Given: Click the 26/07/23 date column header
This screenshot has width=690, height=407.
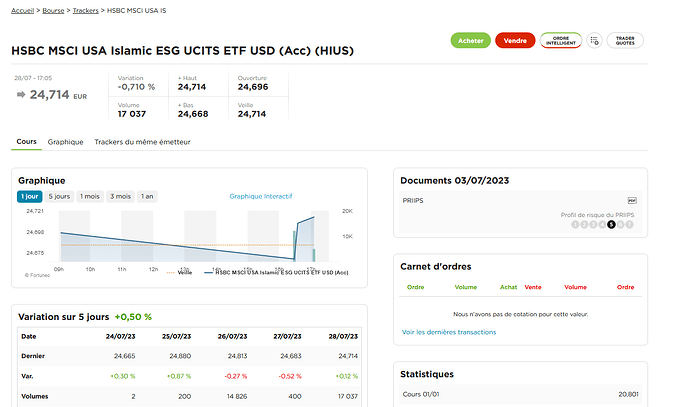Looking at the screenshot, I should pos(232,337).
